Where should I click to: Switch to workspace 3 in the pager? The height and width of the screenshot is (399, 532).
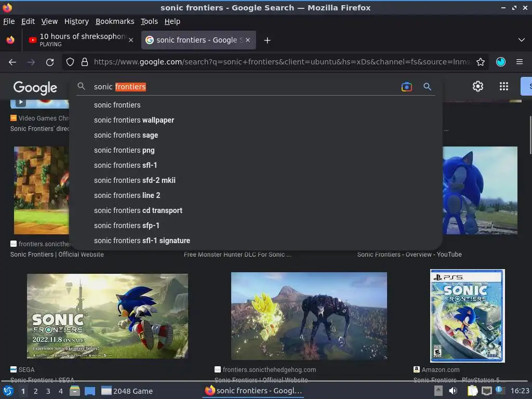(48, 391)
